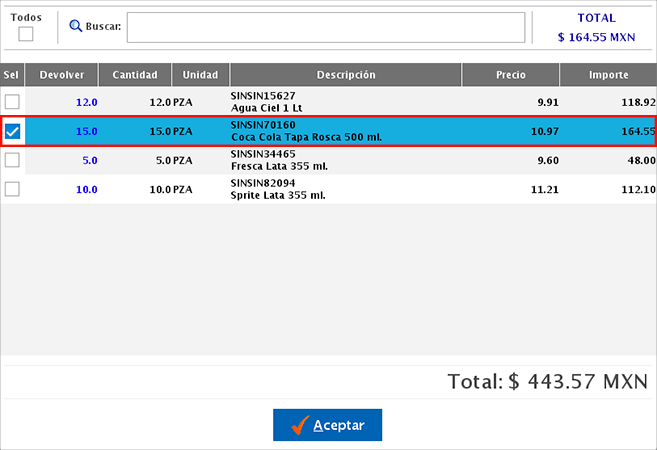Viewport: 657px width, 450px height.
Task: Check the Sprite Lata 355 ml row box
Action: click(x=12, y=189)
